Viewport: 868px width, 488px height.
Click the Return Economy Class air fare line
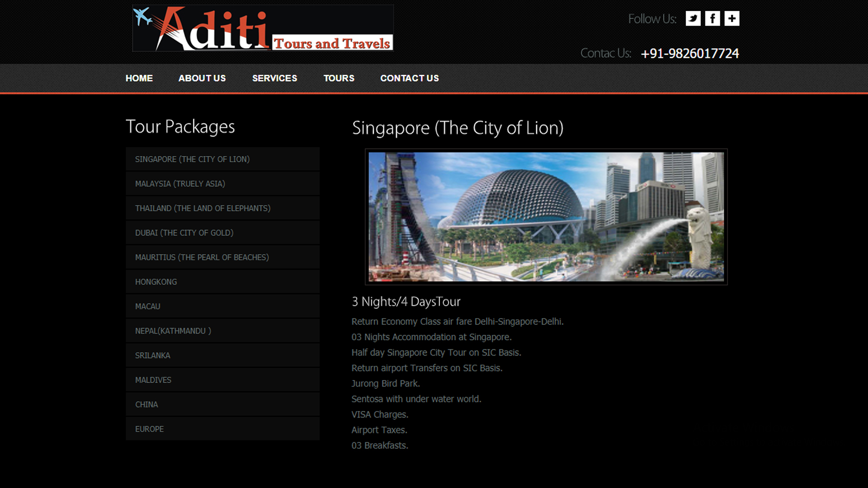pos(458,322)
